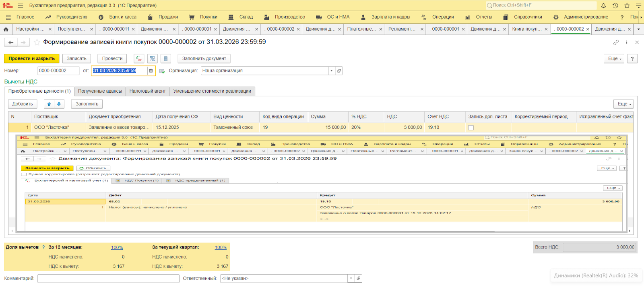Open notifications bell in the title bar
The width and height of the screenshot is (644, 286).
tap(603, 6)
